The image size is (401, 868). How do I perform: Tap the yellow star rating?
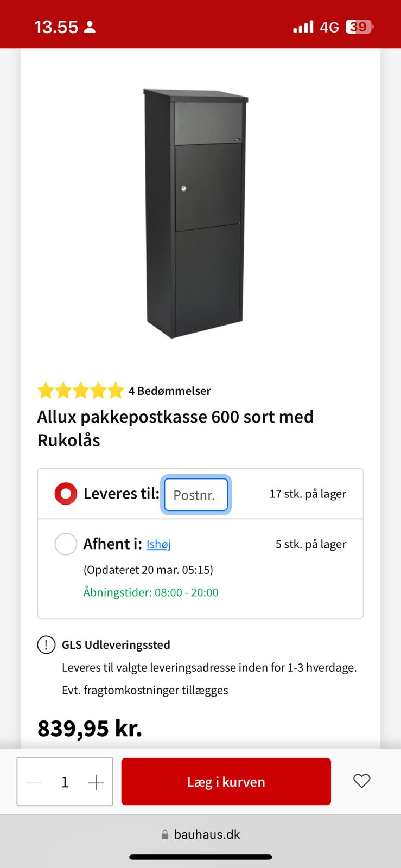tap(80, 391)
